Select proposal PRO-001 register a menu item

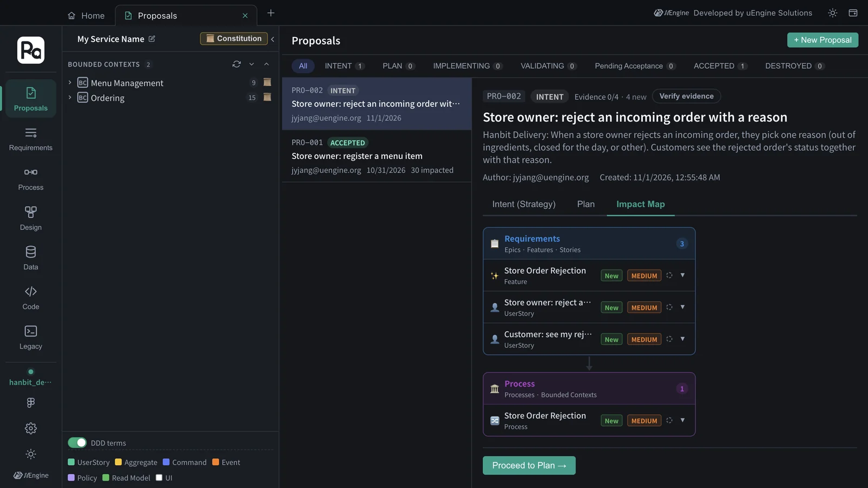tap(376, 156)
